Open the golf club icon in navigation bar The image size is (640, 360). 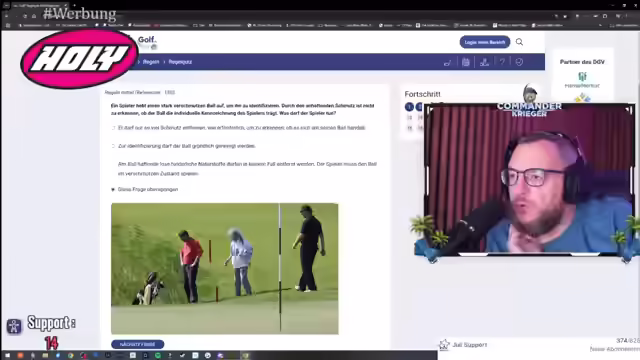pyautogui.click(x=447, y=62)
